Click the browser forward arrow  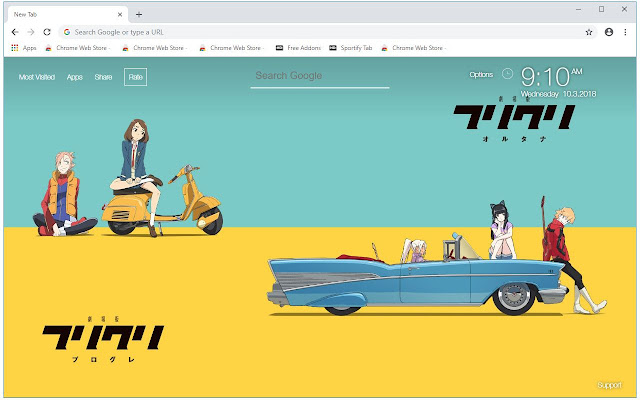[x=31, y=32]
